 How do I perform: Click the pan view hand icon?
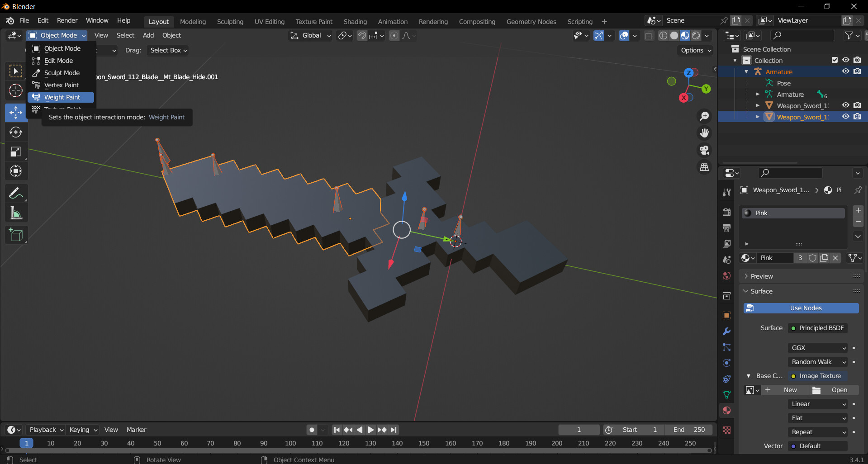[x=704, y=133]
